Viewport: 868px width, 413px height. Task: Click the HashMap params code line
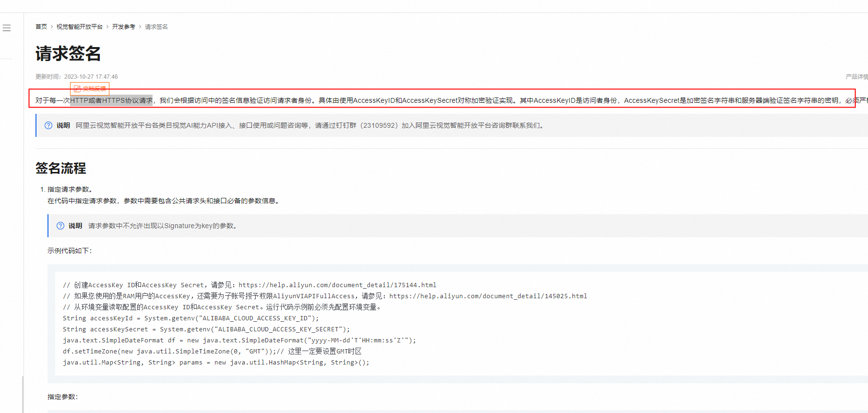point(216,363)
